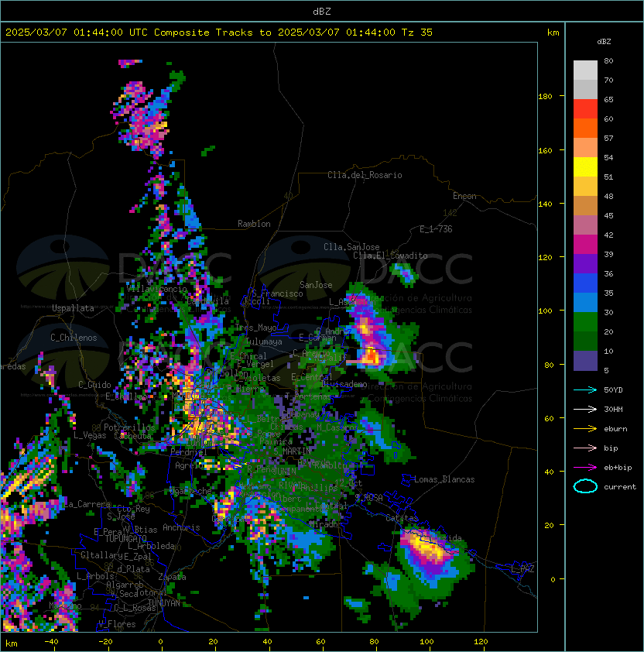Image resolution: width=644 pixels, height=652 pixels.
Task: Click the magenta eb+bip arrow icon
Action: coord(585,468)
